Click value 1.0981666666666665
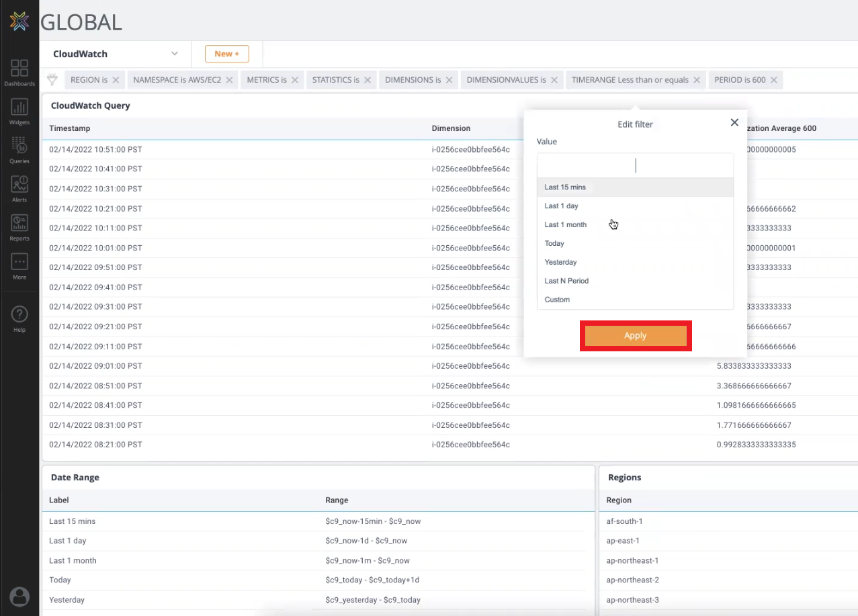The image size is (858, 616). pos(757,406)
